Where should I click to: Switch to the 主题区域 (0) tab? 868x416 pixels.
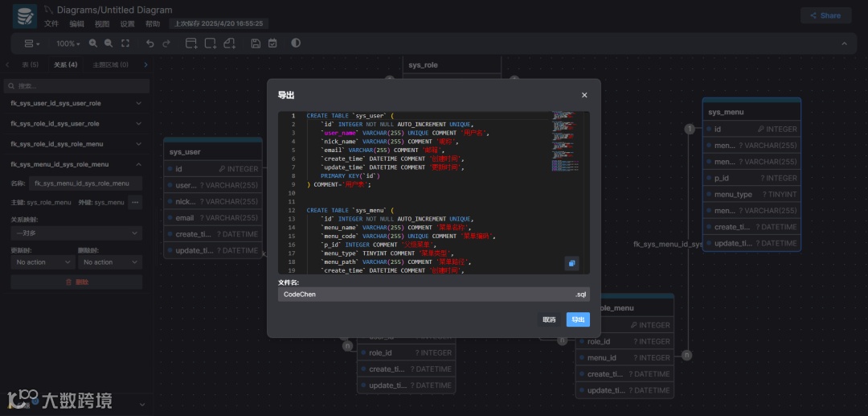[x=111, y=65]
